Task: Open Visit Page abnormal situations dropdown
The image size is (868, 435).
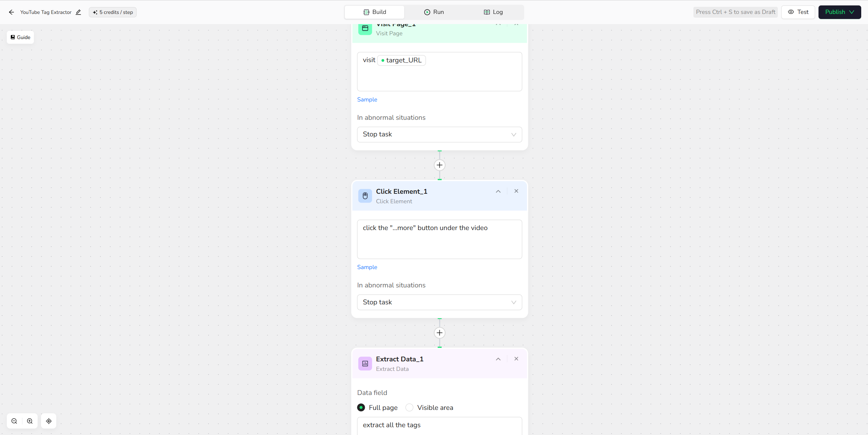Action: [x=439, y=134]
